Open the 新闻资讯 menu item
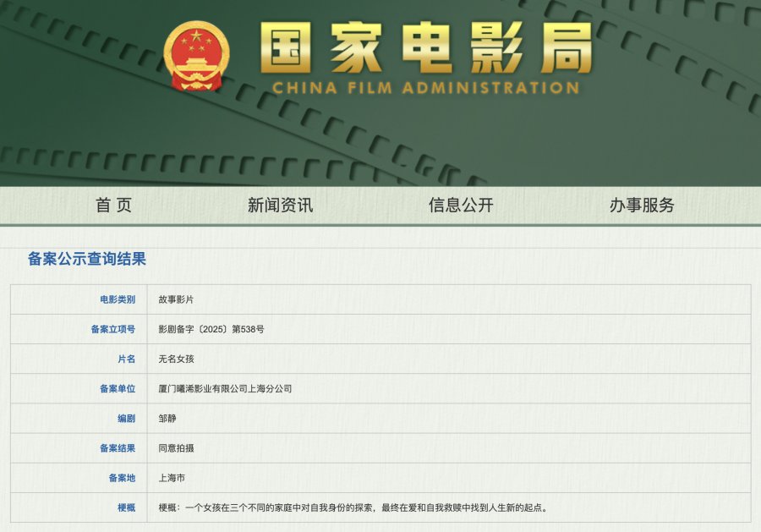The image size is (761, 532). tap(280, 206)
